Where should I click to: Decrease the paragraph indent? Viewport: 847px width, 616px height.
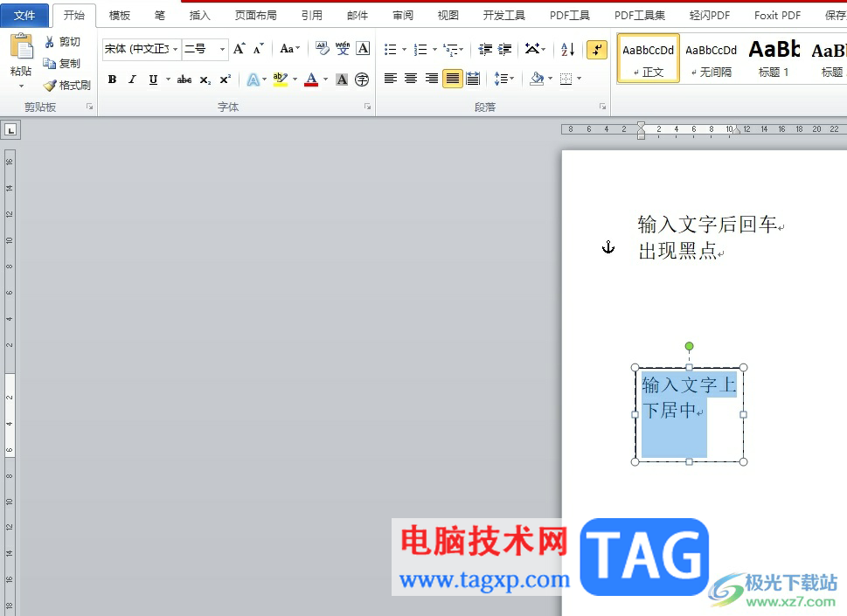tap(485, 50)
